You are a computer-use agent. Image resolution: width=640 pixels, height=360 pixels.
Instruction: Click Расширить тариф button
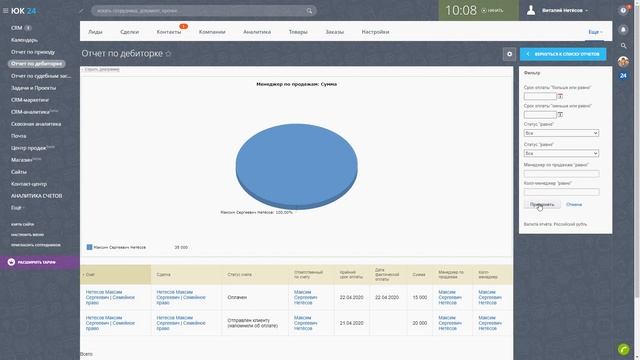(x=40, y=262)
